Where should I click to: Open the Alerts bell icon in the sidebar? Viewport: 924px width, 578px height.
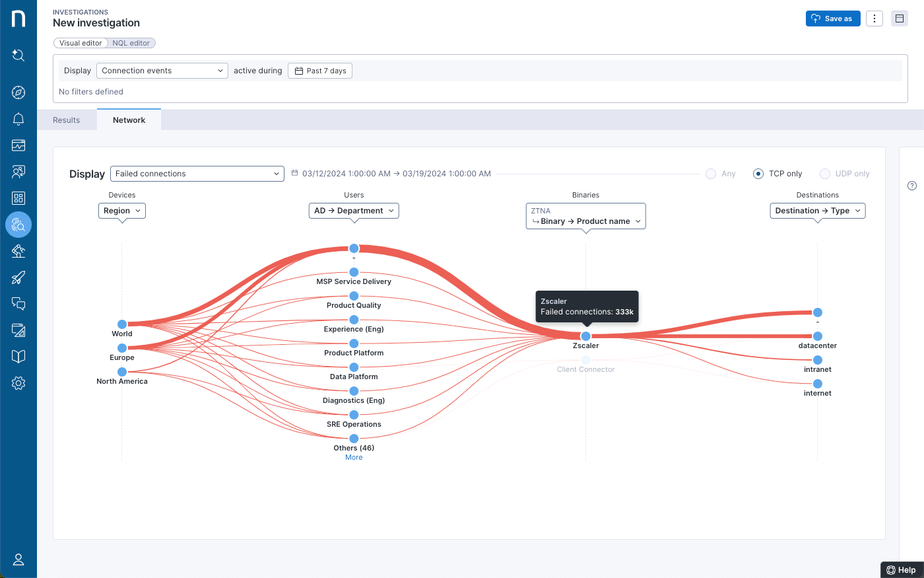18,119
